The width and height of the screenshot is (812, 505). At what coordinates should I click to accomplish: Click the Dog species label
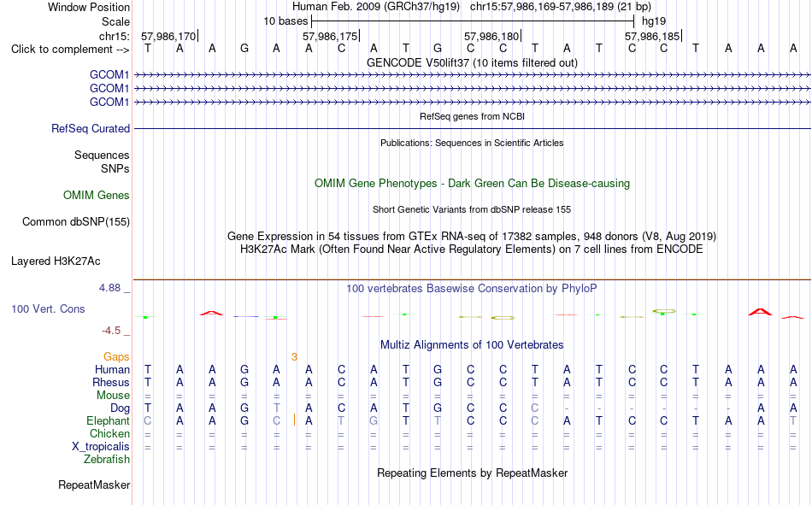coord(121,408)
